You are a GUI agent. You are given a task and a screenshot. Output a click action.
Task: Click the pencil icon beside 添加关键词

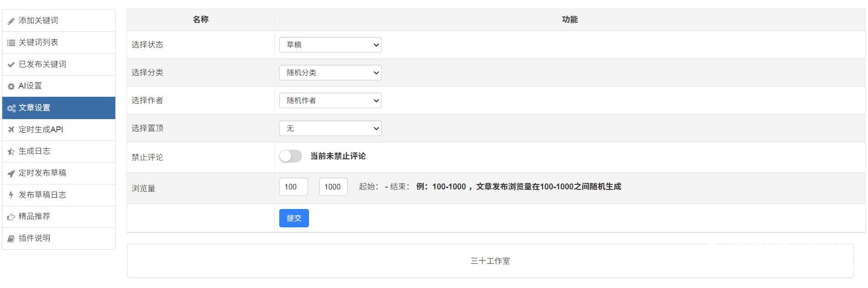11,21
